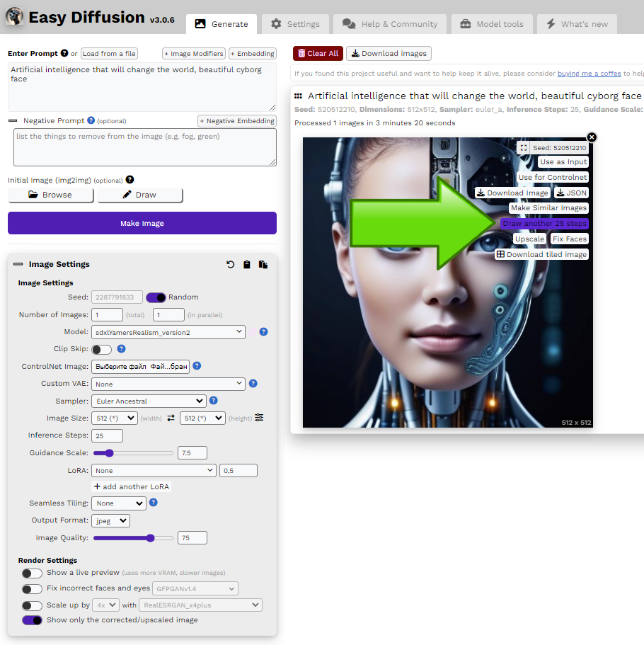Open the Output Format jpeg dropdown
Screen dimensions: 644x645
click(x=111, y=521)
